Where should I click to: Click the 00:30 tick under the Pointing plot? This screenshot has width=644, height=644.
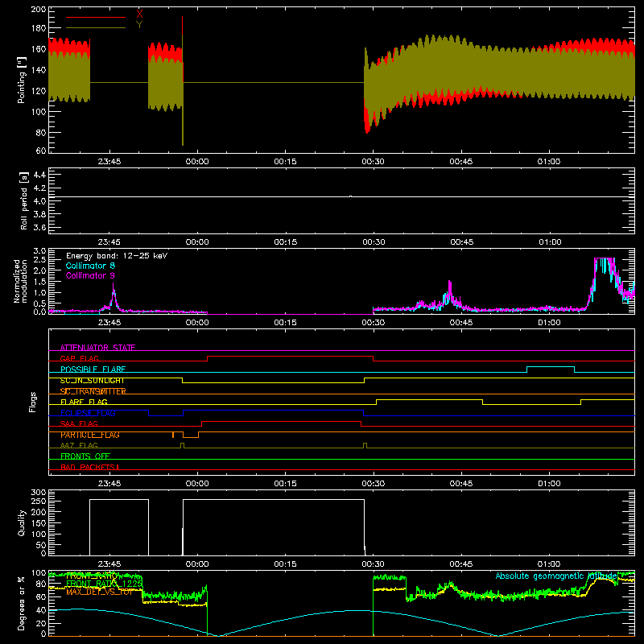[x=374, y=162]
